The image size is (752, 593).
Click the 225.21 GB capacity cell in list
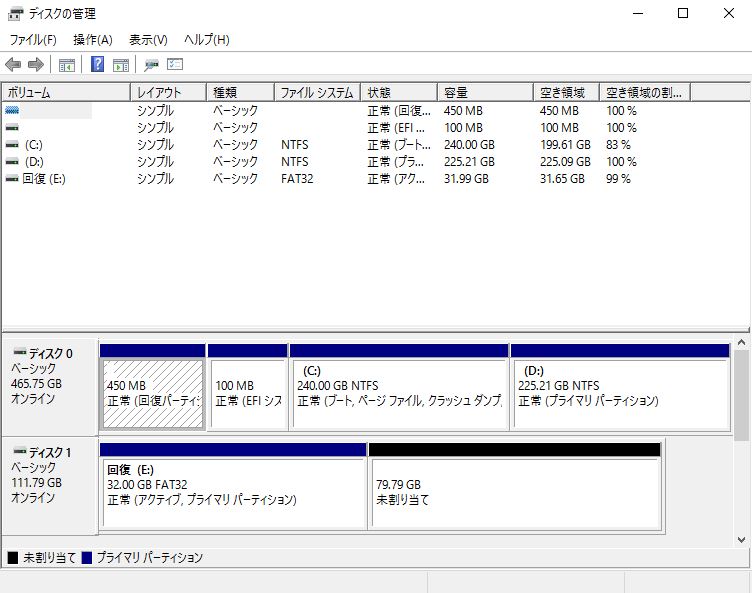[469, 162]
